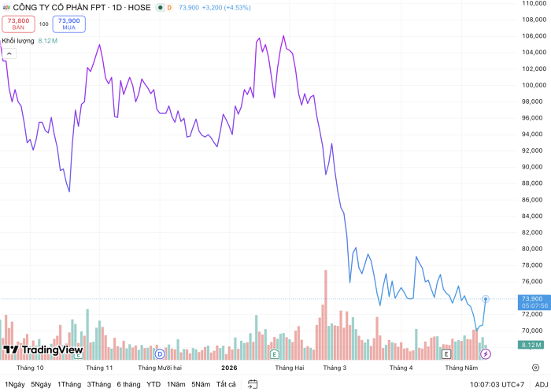Click the Tháng 3 label on time axis

[335, 368]
